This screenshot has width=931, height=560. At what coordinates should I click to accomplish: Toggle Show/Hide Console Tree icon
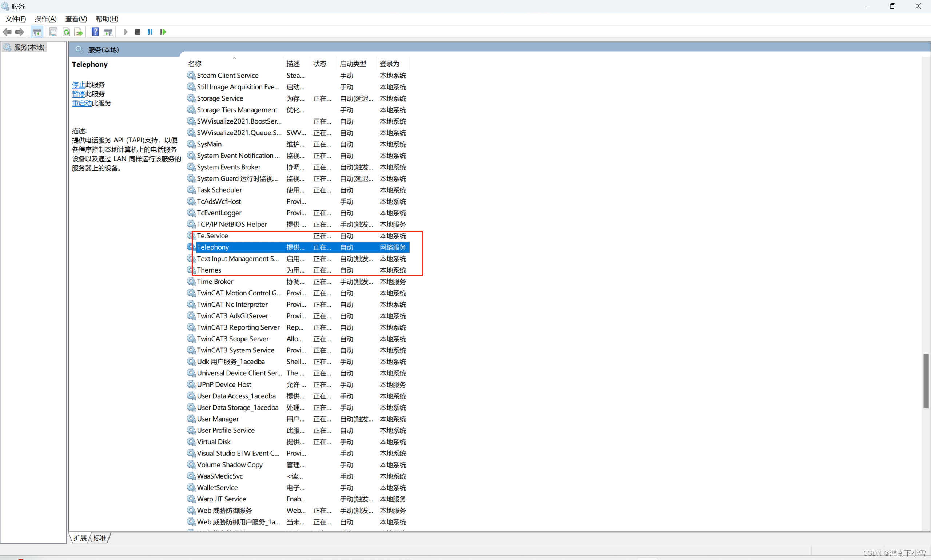37,32
